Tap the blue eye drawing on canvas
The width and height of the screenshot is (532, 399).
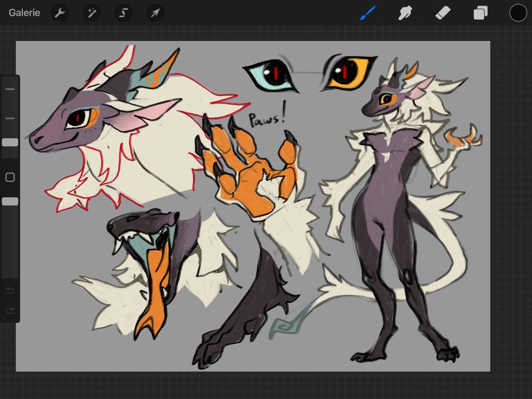point(271,75)
